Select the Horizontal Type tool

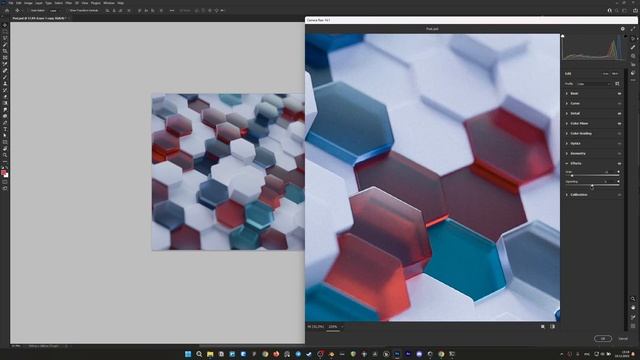pos(5,129)
